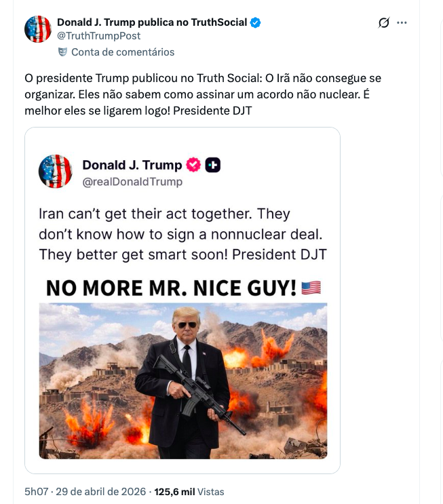Click the red verified badge in embedded post
The width and height of the screenshot is (443, 504).
click(193, 165)
